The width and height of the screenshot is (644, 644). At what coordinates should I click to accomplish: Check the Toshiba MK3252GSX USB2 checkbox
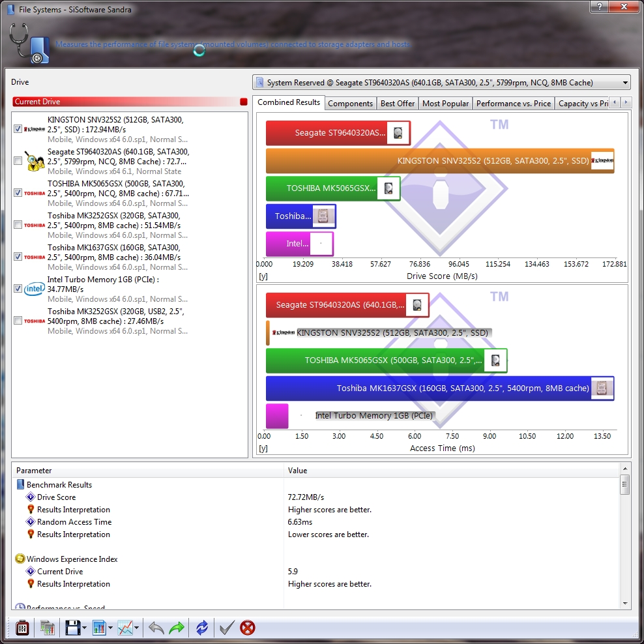tap(18, 320)
